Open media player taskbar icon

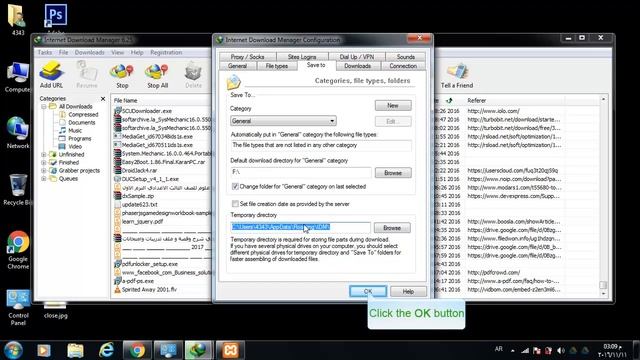[x=44, y=350]
